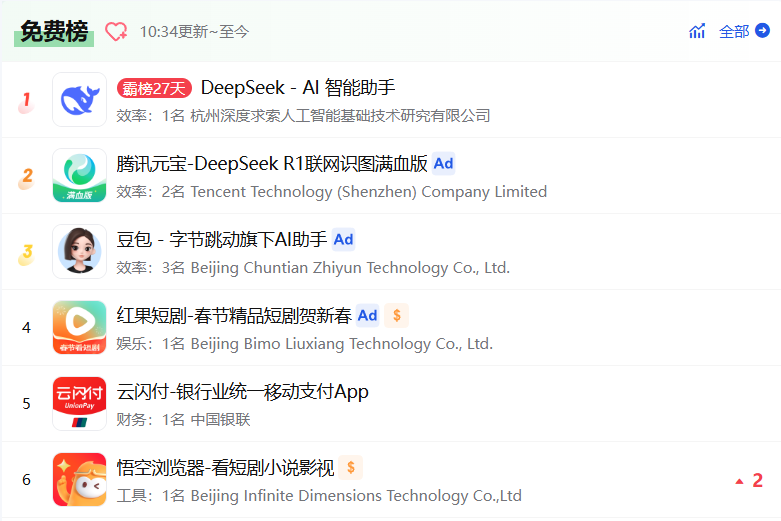Open the 豆包 avatar app icon
The height and width of the screenshot is (521, 781).
click(x=80, y=252)
